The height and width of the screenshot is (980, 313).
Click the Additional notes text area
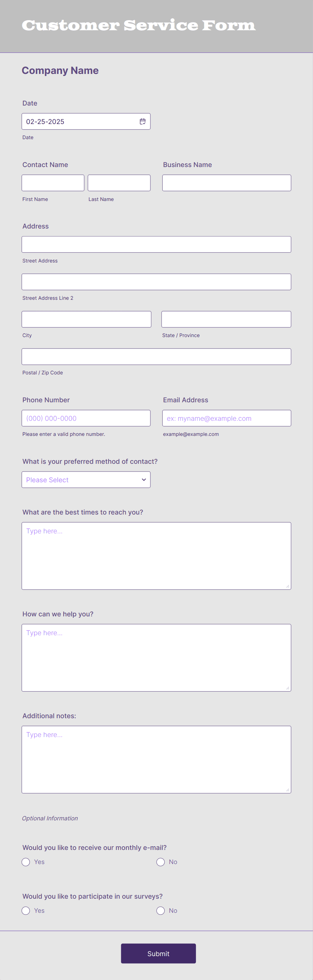(156, 760)
